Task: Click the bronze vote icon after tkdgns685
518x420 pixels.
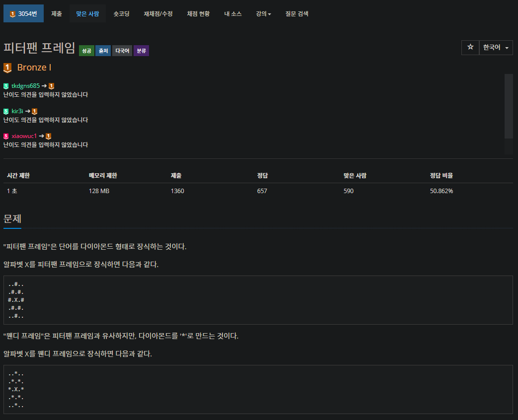Action: [x=51, y=86]
